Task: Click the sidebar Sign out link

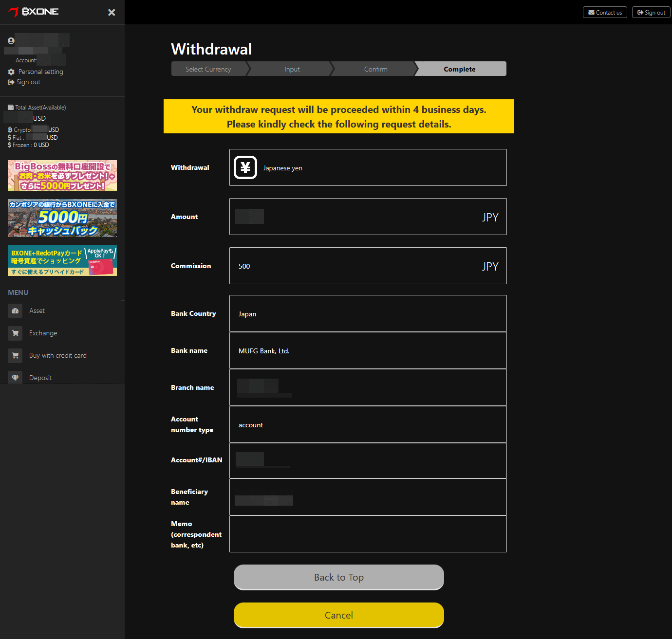Action: (x=28, y=82)
